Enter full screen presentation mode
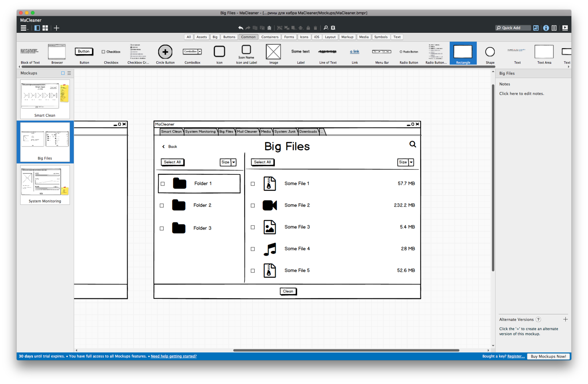 click(x=565, y=28)
